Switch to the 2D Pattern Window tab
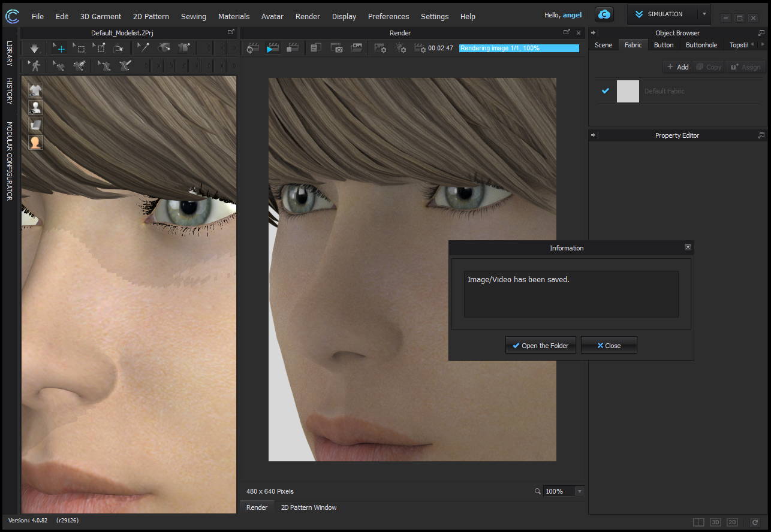Image resolution: width=771 pixels, height=532 pixels. [309, 507]
